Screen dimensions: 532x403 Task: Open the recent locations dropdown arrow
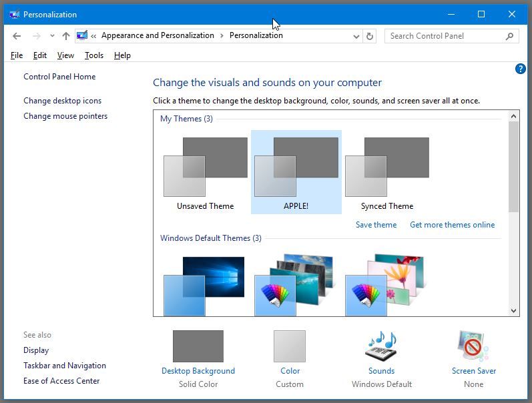52,36
